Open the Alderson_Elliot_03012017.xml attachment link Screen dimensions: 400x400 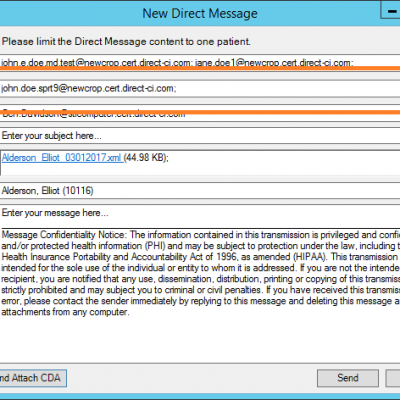[62, 157]
